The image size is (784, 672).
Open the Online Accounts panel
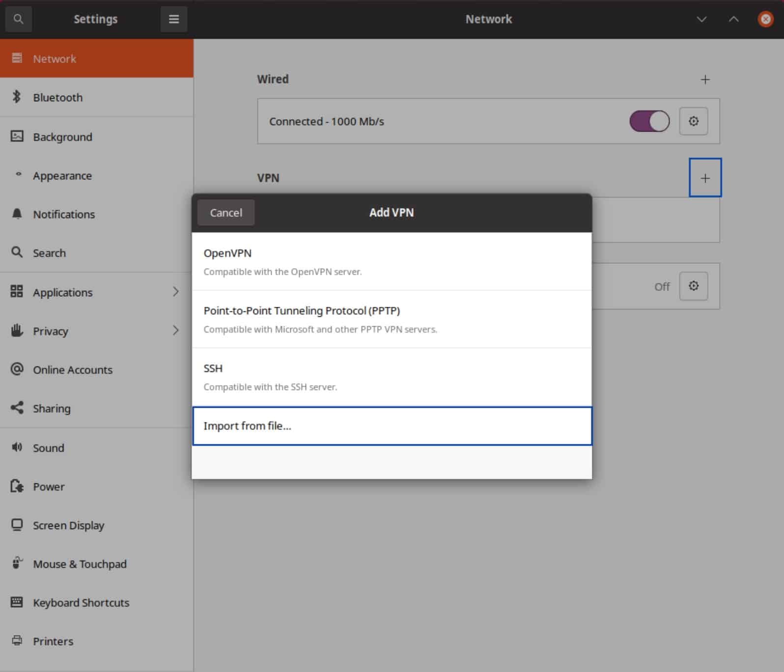pos(97,369)
